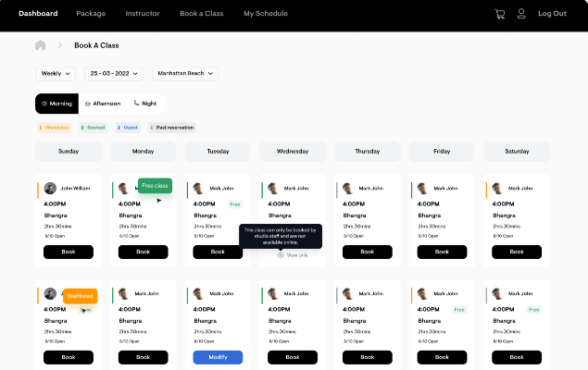
Task: Click Mark John's avatar on Tuesday's first card
Action: [x=198, y=188]
